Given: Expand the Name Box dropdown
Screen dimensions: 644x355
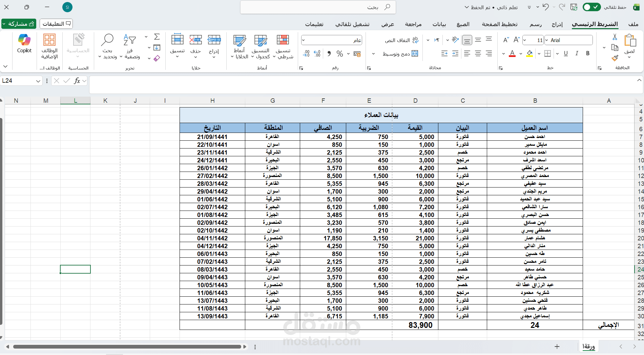Looking at the screenshot, I should click(x=38, y=81).
